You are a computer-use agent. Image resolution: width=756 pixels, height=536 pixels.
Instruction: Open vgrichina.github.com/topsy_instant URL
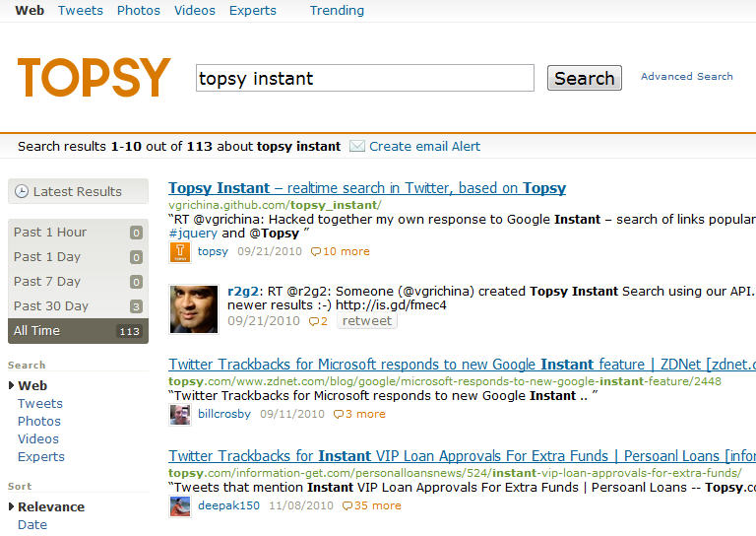(275, 205)
